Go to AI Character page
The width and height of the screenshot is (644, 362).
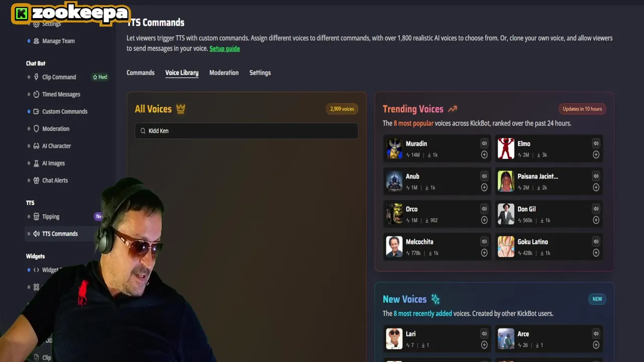pos(56,146)
